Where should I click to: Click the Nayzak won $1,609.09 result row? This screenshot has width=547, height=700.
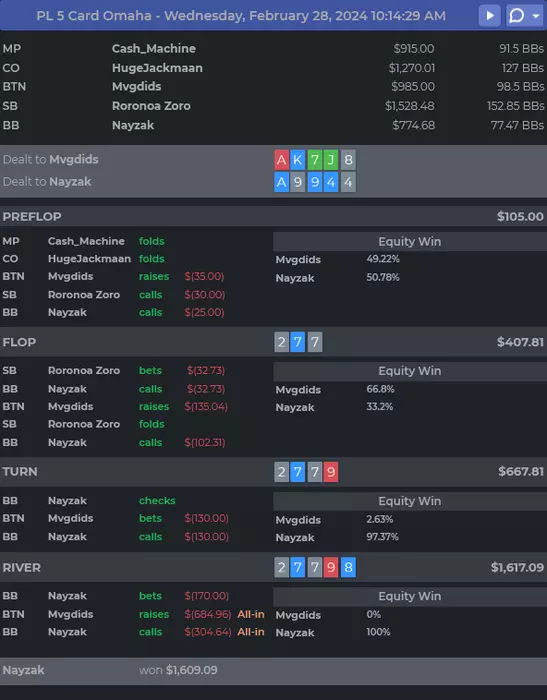[273, 671]
